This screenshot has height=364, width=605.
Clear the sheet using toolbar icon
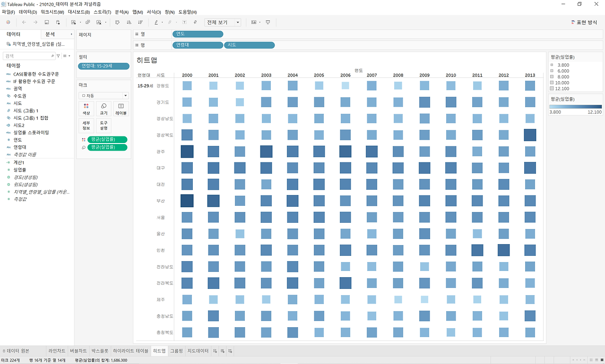tap(98, 22)
